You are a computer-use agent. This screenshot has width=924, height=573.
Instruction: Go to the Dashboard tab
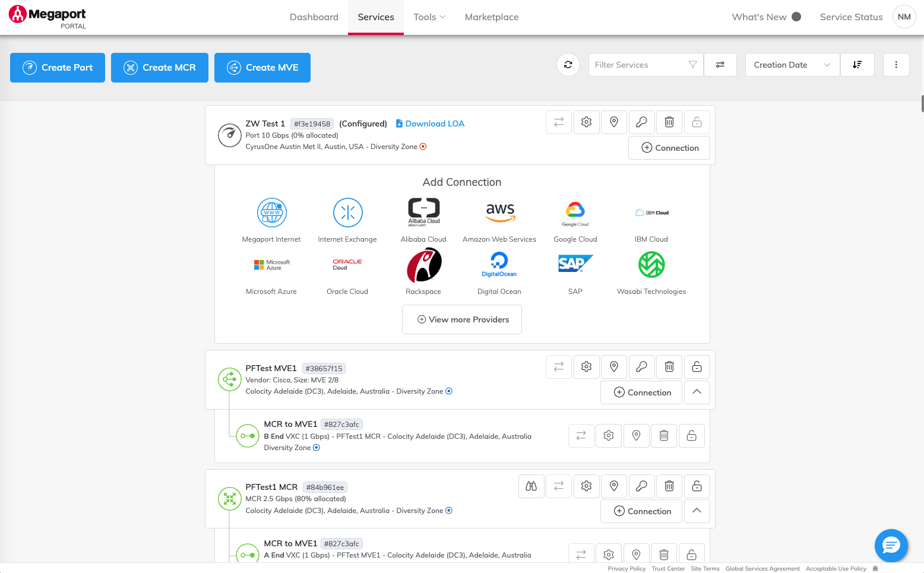coord(314,17)
